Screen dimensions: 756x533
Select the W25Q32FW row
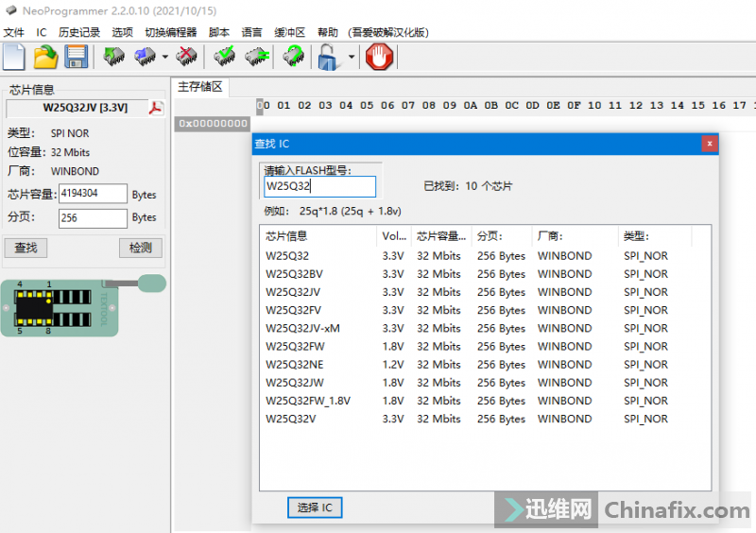click(485, 346)
